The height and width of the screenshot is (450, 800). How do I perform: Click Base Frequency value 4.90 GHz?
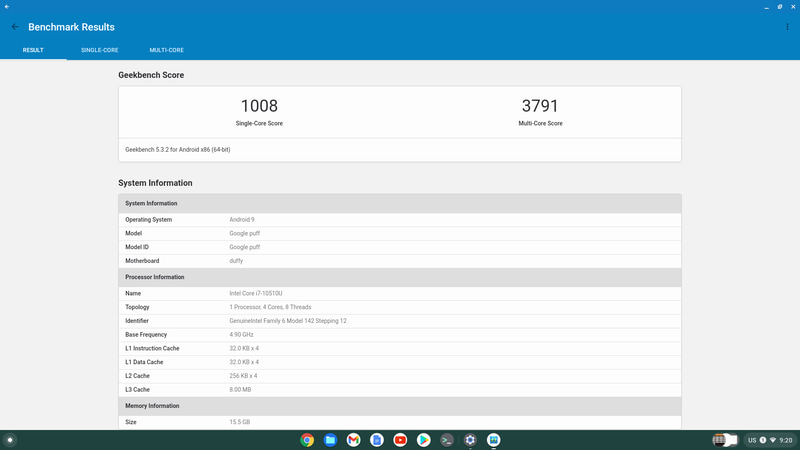(x=241, y=335)
